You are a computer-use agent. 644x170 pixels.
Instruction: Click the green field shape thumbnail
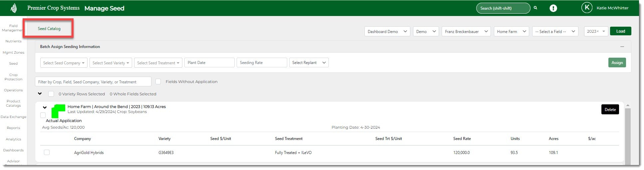point(58,111)
